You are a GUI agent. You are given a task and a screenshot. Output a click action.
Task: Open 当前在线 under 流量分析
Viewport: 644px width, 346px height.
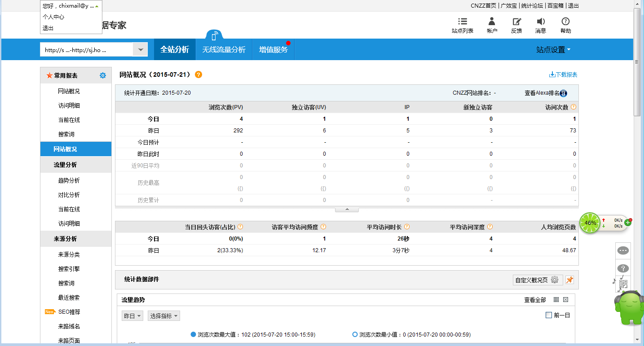click(x=69, y=209)
